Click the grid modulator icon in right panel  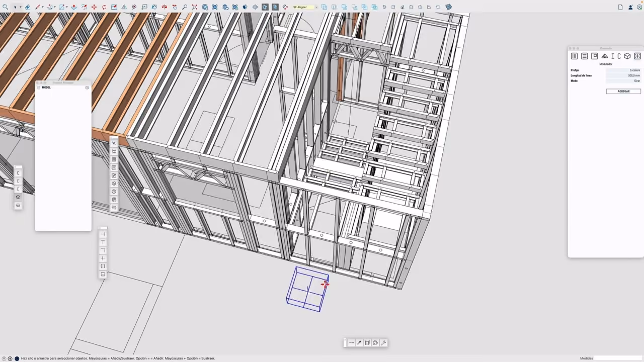(637, 56)
